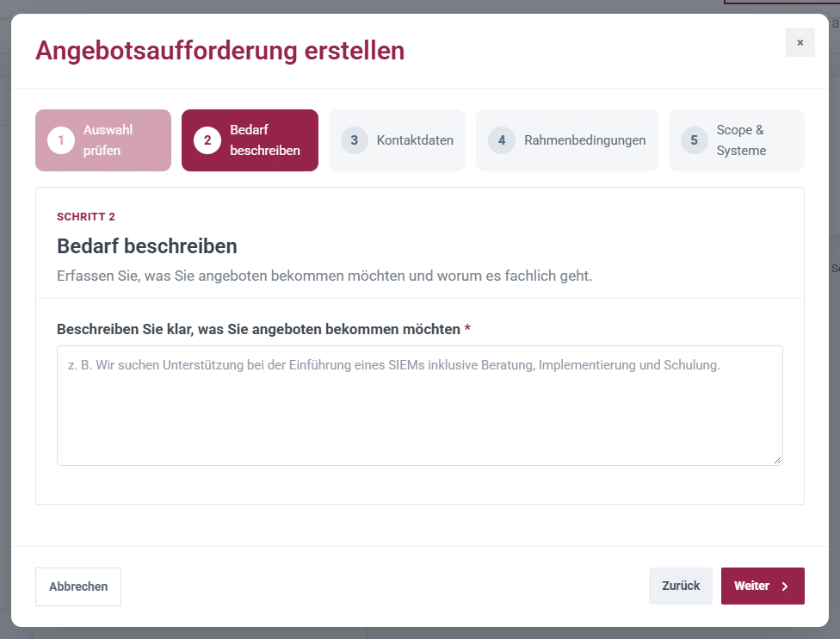Switch to step 5 Scope & Systeme

point(737,140)
